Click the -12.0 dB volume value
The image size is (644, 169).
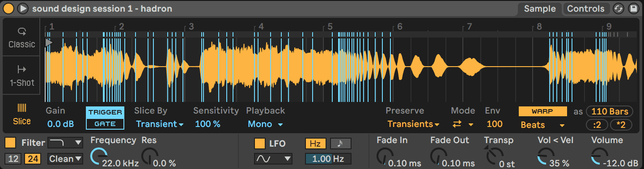[620, 163]
